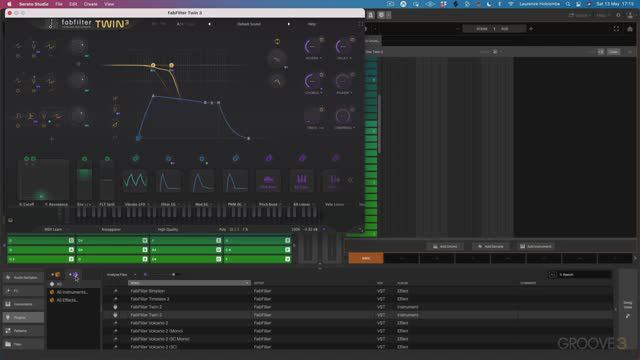Click the library Search field

coord(584,275)
